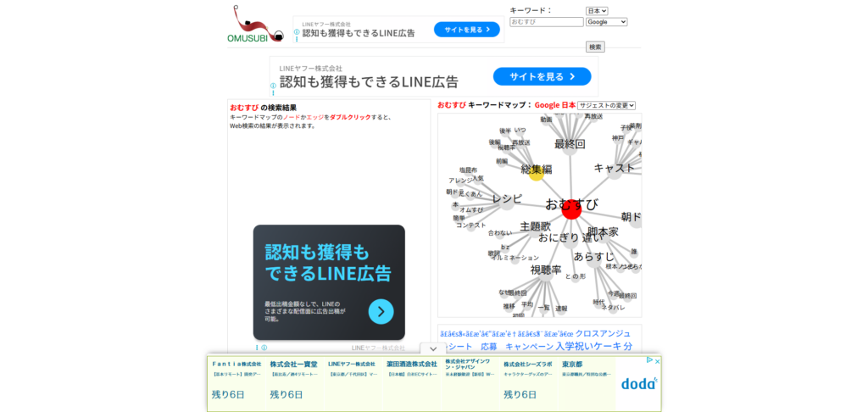Open the doda logo in bottom ad
Screen dimensions: 868x412
(639, 383)
